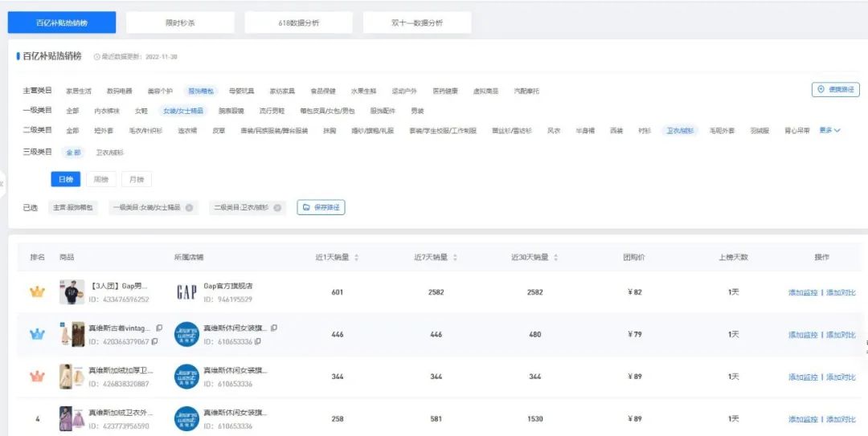Pick 羽绒服 second-level category

759,131
